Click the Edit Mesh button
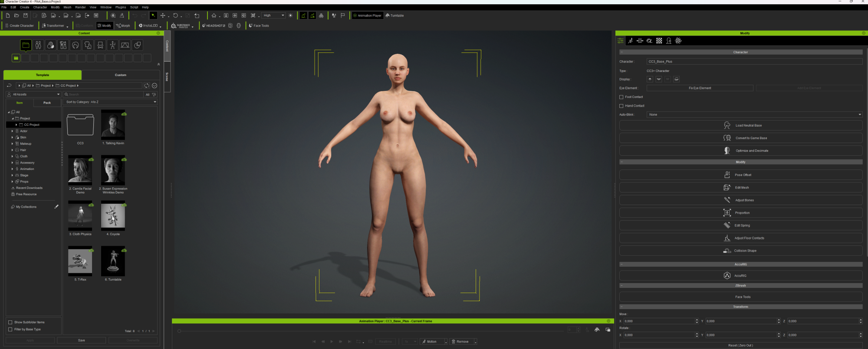Image resolution: width=868 pixels, height=349 pixels. point(740,188)
